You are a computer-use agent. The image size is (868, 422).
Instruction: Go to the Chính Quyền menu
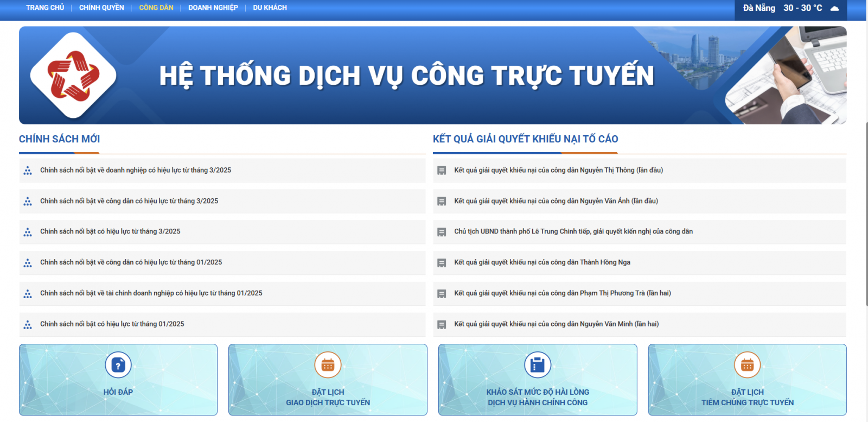(x=101, y=8)
